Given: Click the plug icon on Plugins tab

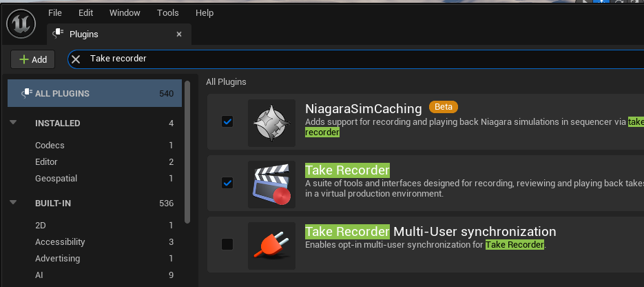Looking at the screenshot, I should coord(58,34).
